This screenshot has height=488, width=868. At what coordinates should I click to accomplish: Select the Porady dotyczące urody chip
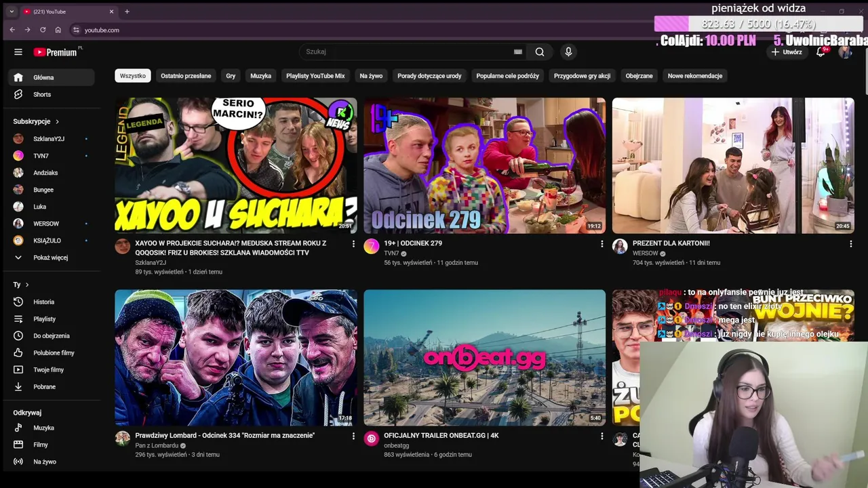tap(429, 76)
